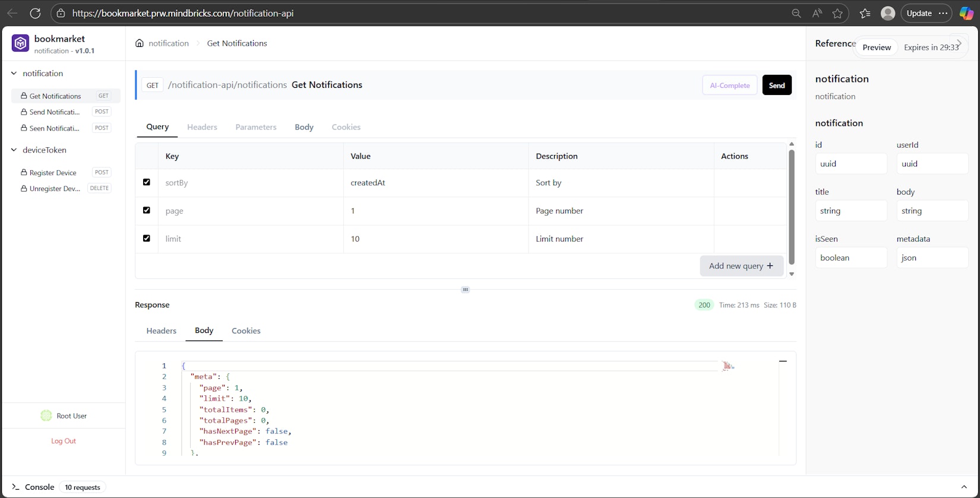Click Add new query button
Screen dimensions: 980x498
741,266
